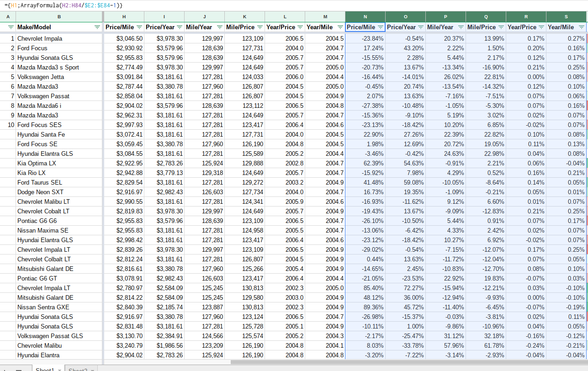Select row number 5 cell

click(x=8, y=77)
